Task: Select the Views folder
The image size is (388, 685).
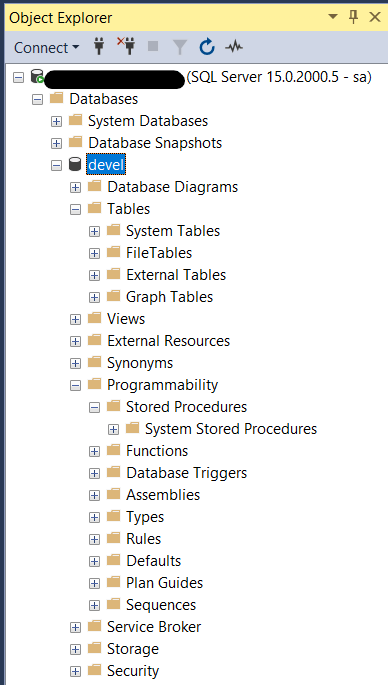Action: point(126,319)
